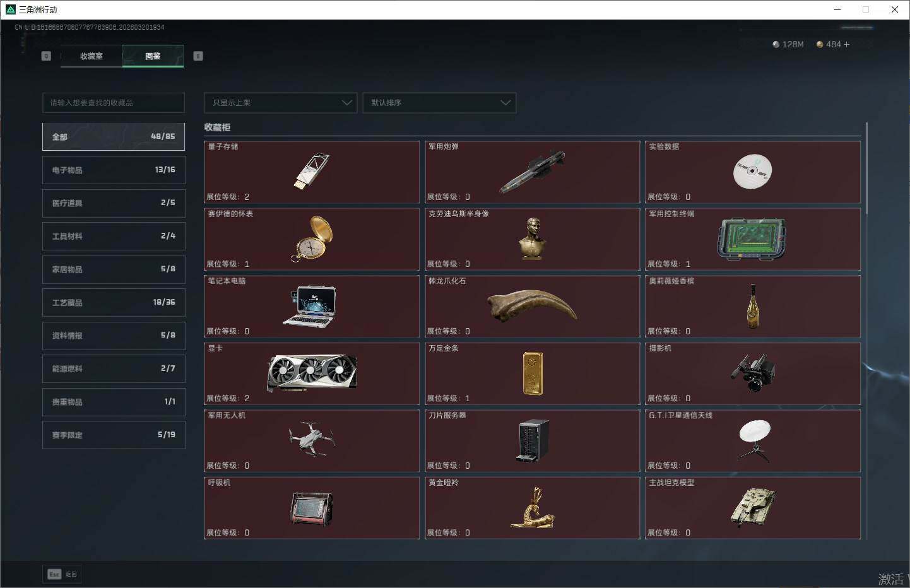Expand the 默认排序 sort dropdown
910x588 pixels.
pyautogui.click(x=439, y=103)
